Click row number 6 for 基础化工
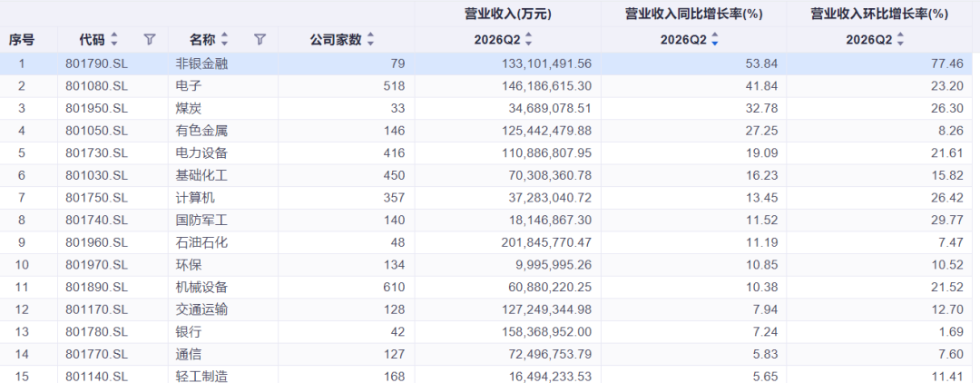980x383 pixels. 21,175
